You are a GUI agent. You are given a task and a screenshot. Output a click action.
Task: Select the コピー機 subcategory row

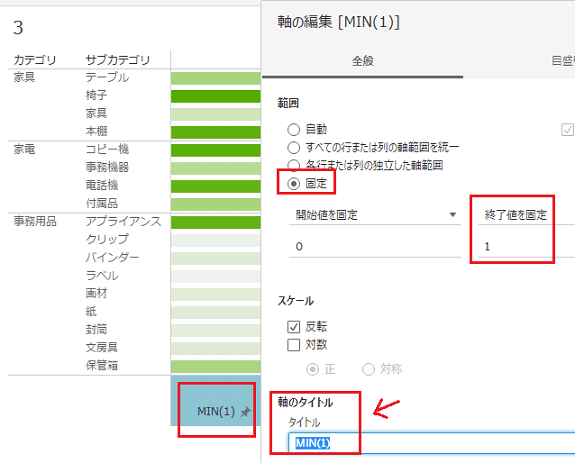tap(107, 149)
